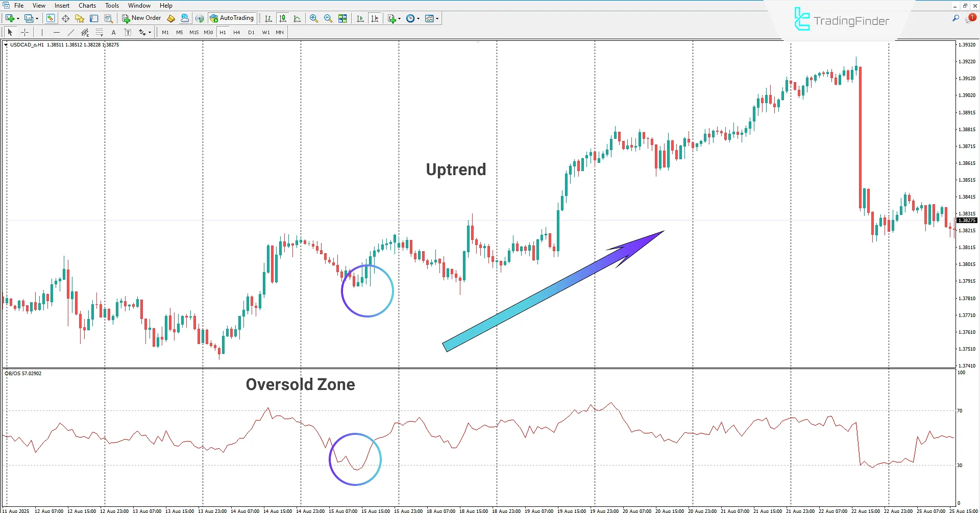The image size is (980, 513).
Task: Draw a vertical line tool
Action: [x=42, y=32]
